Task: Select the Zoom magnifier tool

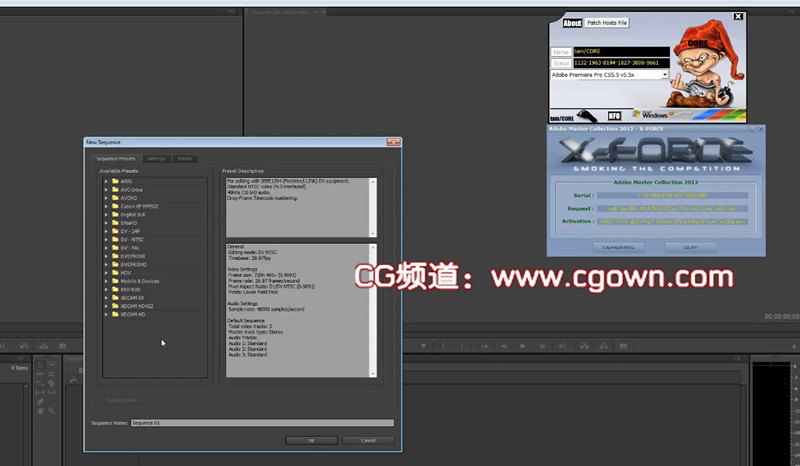Action: 51,411
